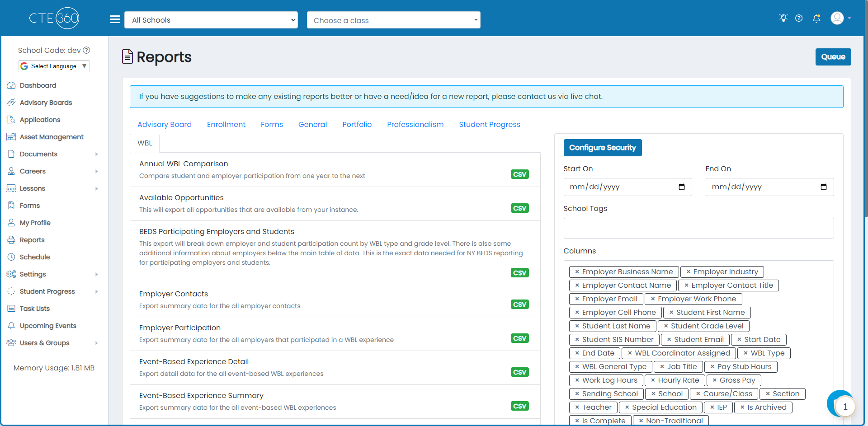Open Upcoming Events in sidebar
Screen dimensions: 868x426
[x=48, y=326]
